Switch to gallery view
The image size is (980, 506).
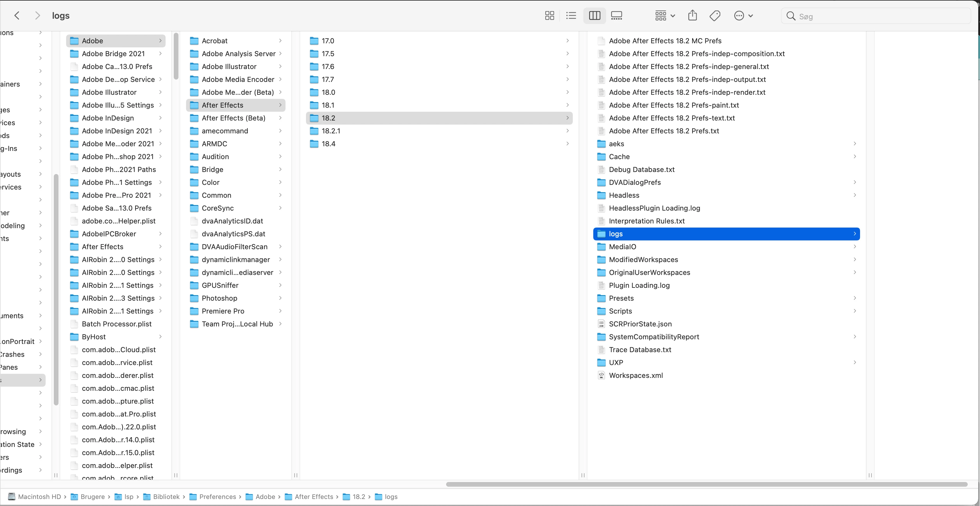tap(616, 16)
